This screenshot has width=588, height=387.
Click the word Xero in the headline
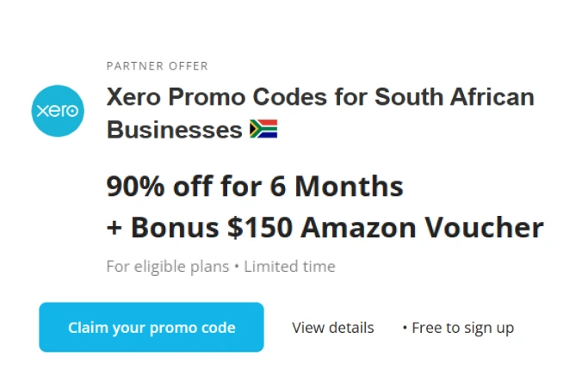pos(132,96)
